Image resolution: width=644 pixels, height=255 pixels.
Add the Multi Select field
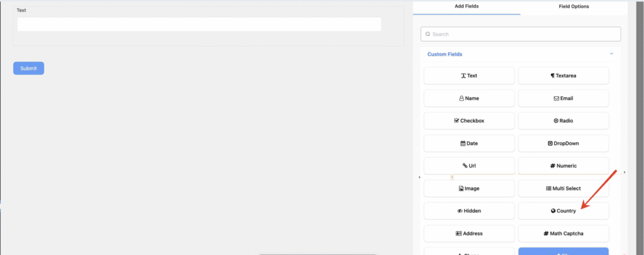click(563, 188)
